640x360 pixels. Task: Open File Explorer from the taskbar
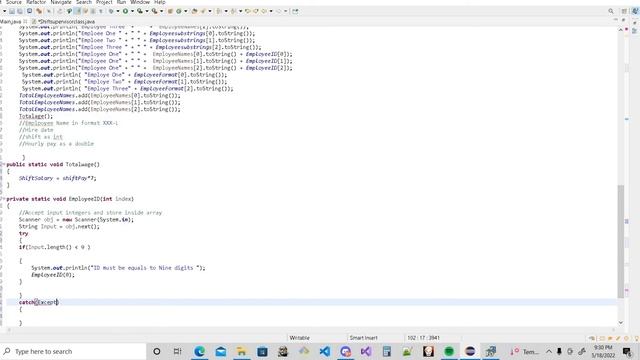242,351
